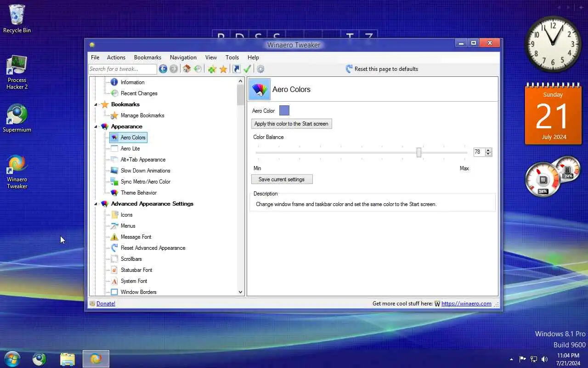This screenshot has height=368, width=588.
Task: Select Reset Advanced Appearance tree item
Action: tap(153, 248)
